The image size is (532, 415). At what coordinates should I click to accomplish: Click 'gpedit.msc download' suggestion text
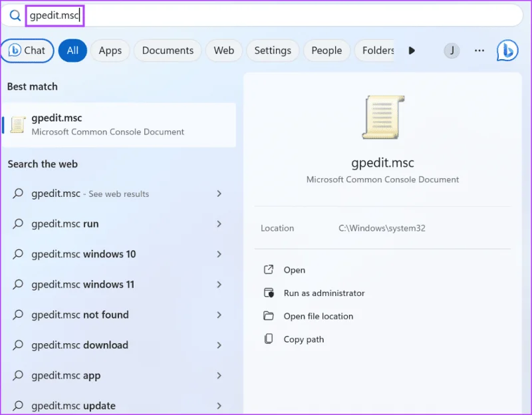point(80,345)
